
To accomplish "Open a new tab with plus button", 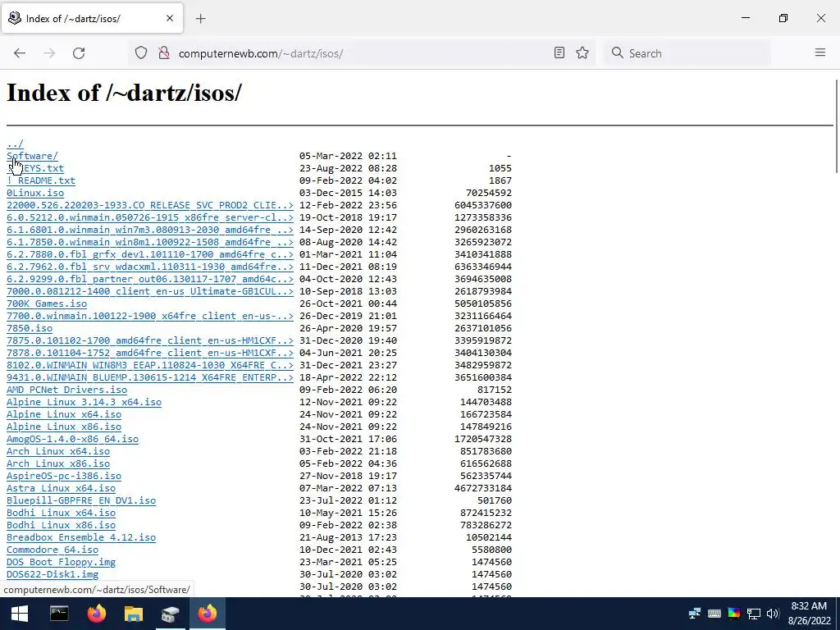I will pyautogui.click(x=200, y=19).
